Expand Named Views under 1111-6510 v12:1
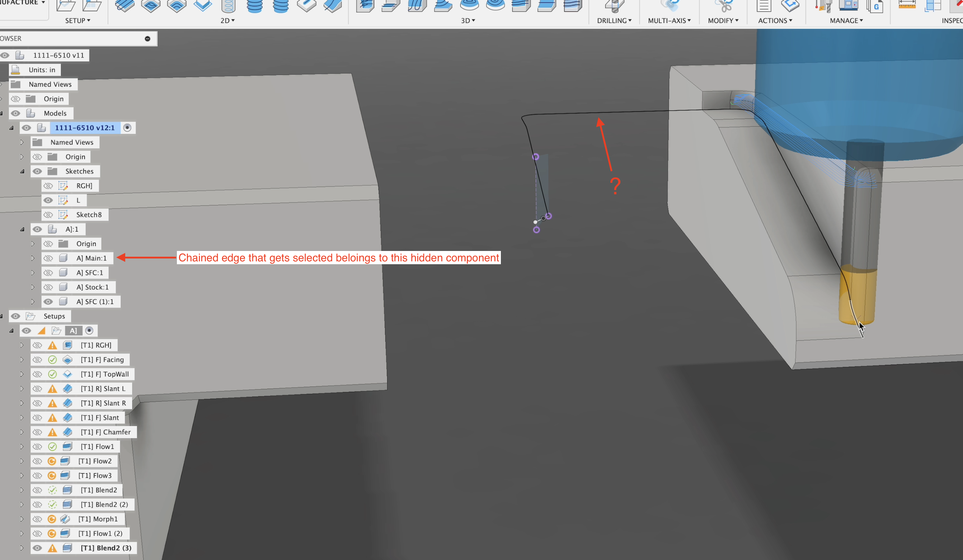Image resolution: width=963 pixels, height=560 pixels. pyautogui.click(x=22, y=142)
